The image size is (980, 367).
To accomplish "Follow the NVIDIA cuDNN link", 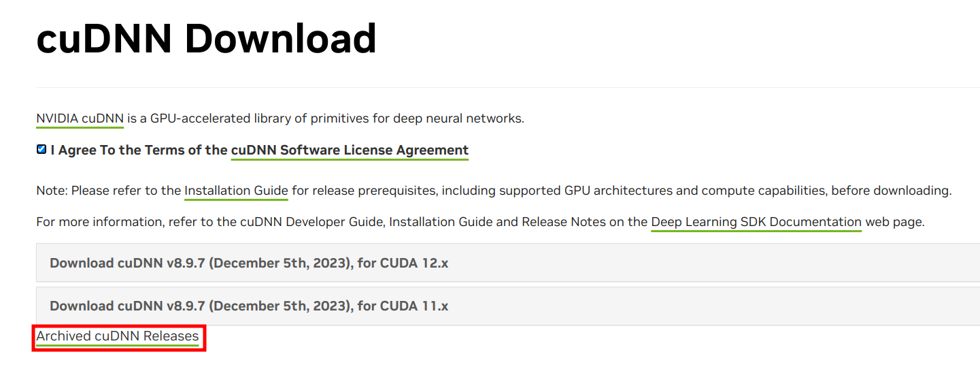I will [80, 118].
